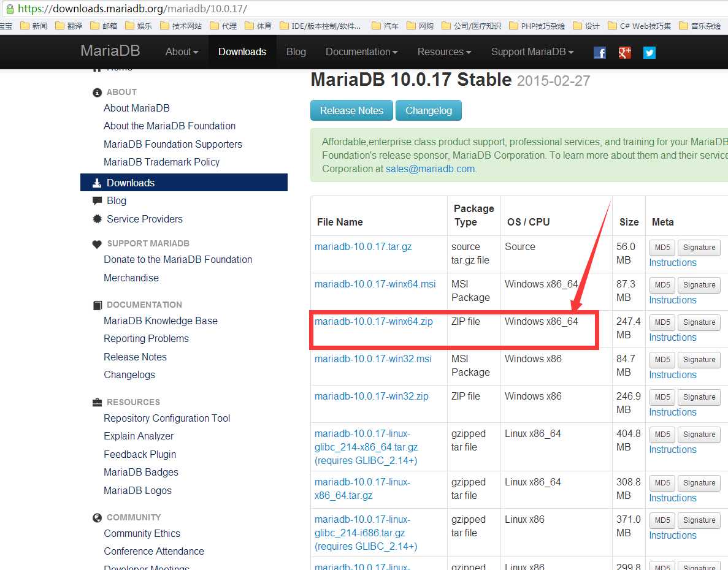Open Service Providers in sidebar
This screenshot has width=728, height=570.
click(x=144, y=219)
